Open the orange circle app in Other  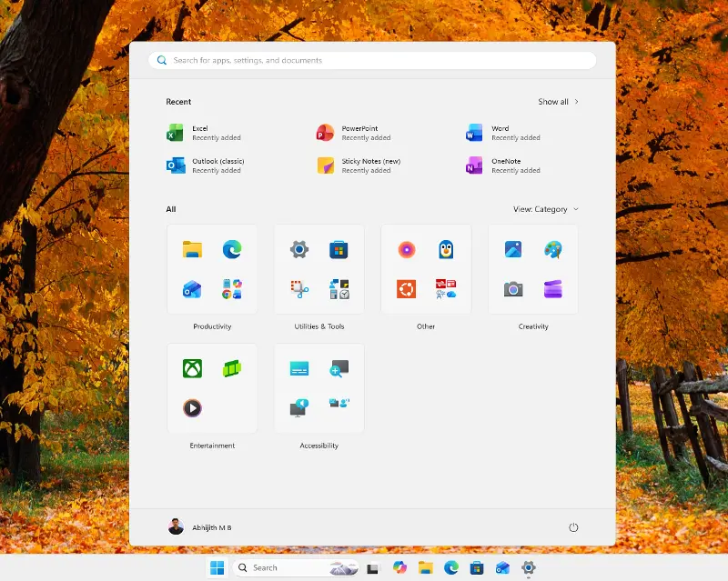coord(407,250)
